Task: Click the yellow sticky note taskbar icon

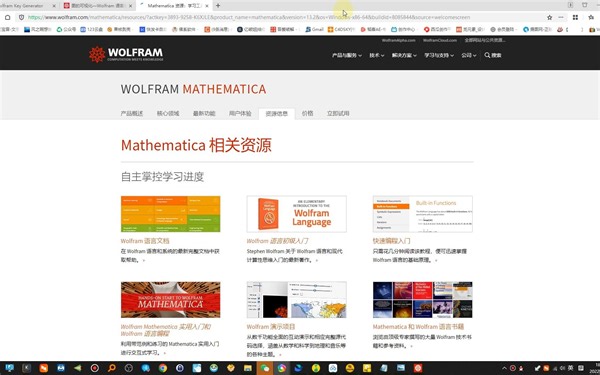Action: (x=367, y=368)
